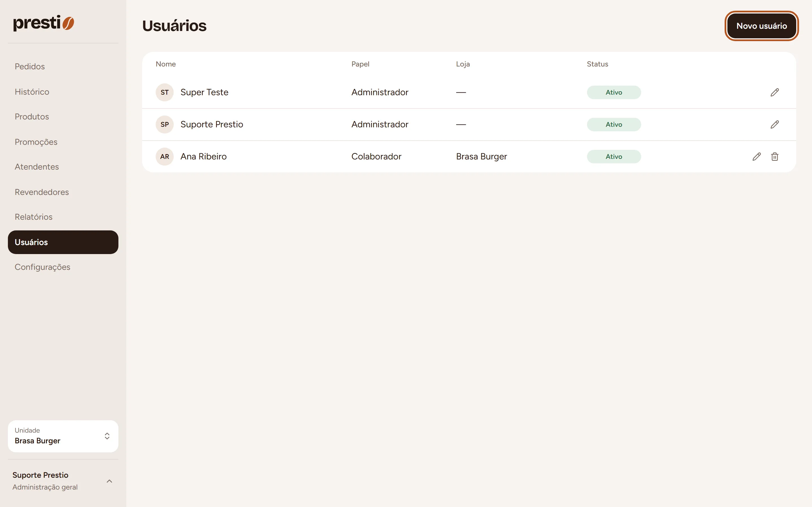Click the SP avatar badge
The width and height of the screenshot is (812, 507).
(x=164, y=124)
